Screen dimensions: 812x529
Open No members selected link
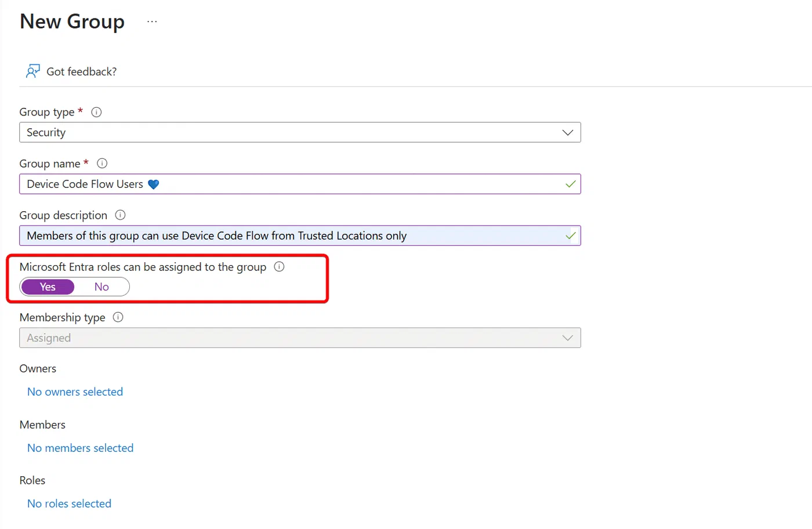[x=80, y=448]
